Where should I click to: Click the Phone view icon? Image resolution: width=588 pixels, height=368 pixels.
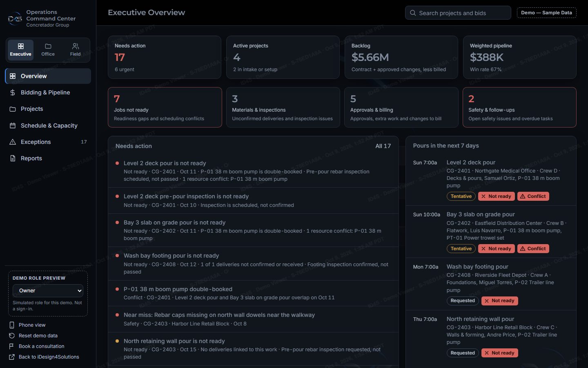point(12,325)
